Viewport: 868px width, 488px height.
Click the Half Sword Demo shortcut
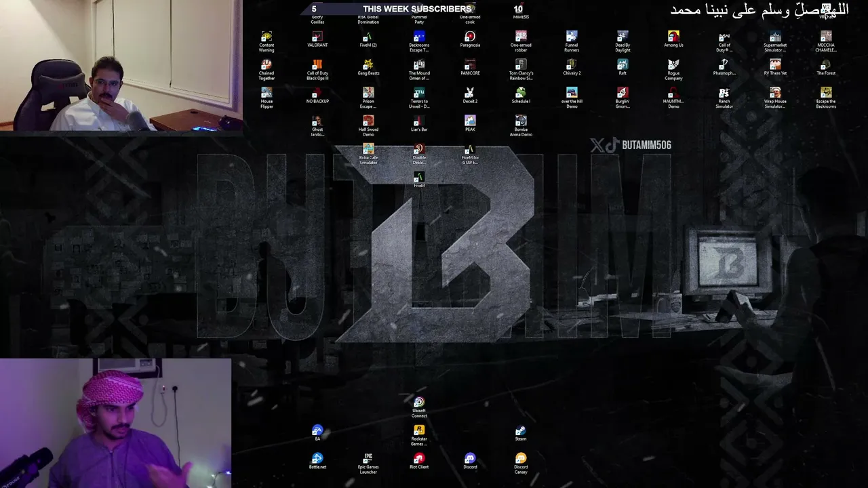368,126
